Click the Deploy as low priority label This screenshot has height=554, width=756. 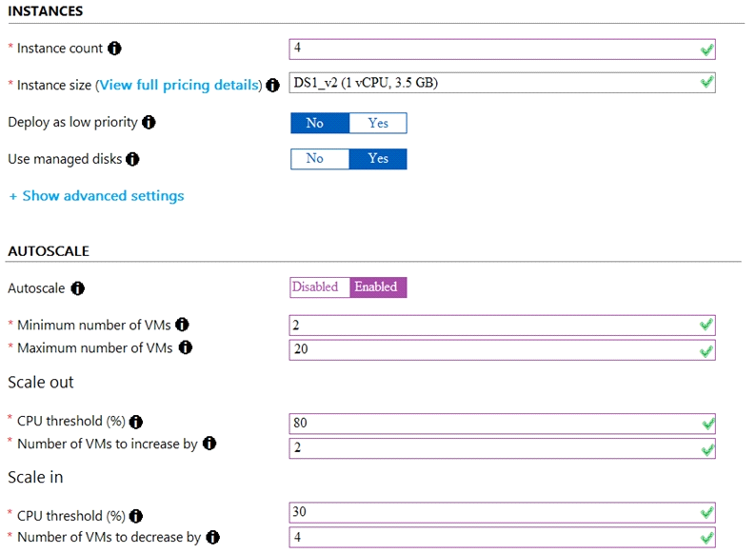(72, 123)
